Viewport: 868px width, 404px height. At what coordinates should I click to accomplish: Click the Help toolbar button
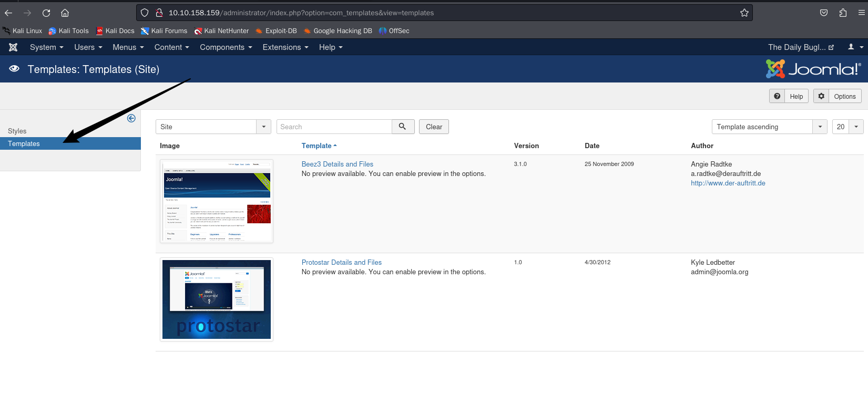[x=789, y=96]
